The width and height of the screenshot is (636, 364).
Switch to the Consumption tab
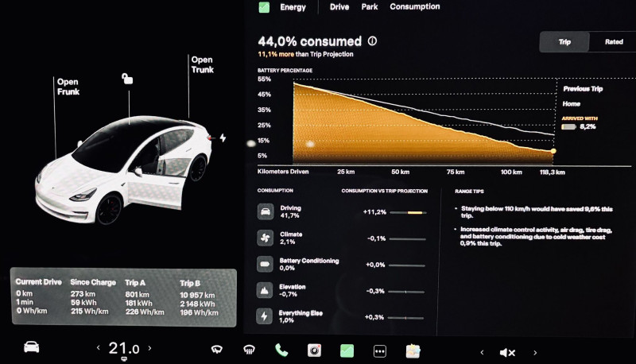point(414,7)
